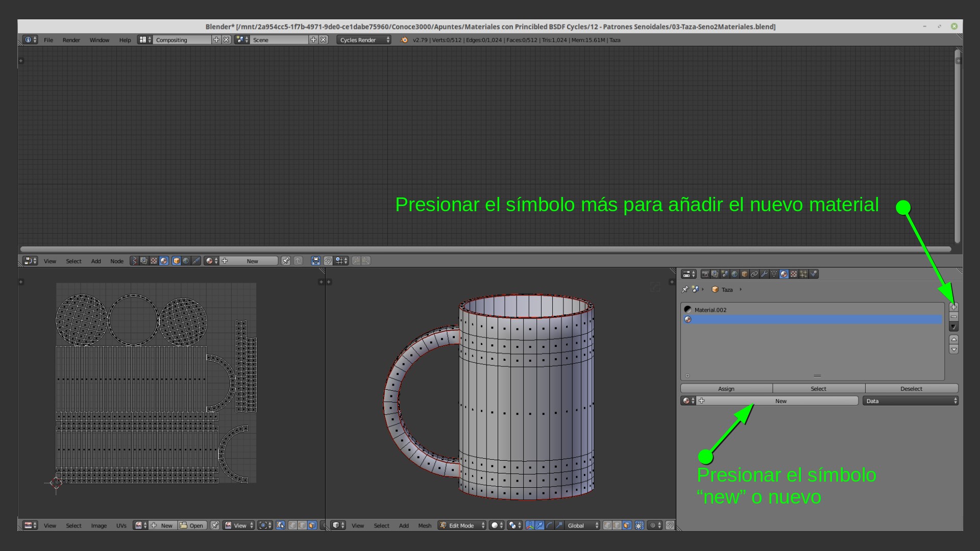This screenshot has width=980, height=551.
Task: Open the Particles properties tab
Action: click(x=803, y=274)
